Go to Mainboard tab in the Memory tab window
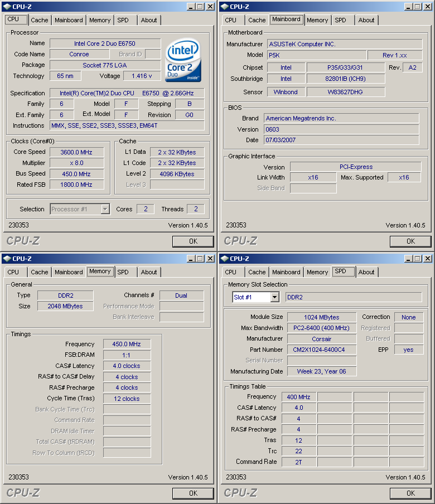Image resolution: width=435 pixels, height=504 pixels. [69, 272]
